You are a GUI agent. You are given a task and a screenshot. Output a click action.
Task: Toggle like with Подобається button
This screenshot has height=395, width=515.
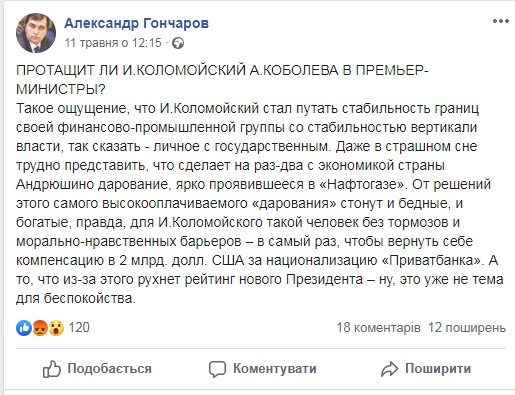[97, 369]
